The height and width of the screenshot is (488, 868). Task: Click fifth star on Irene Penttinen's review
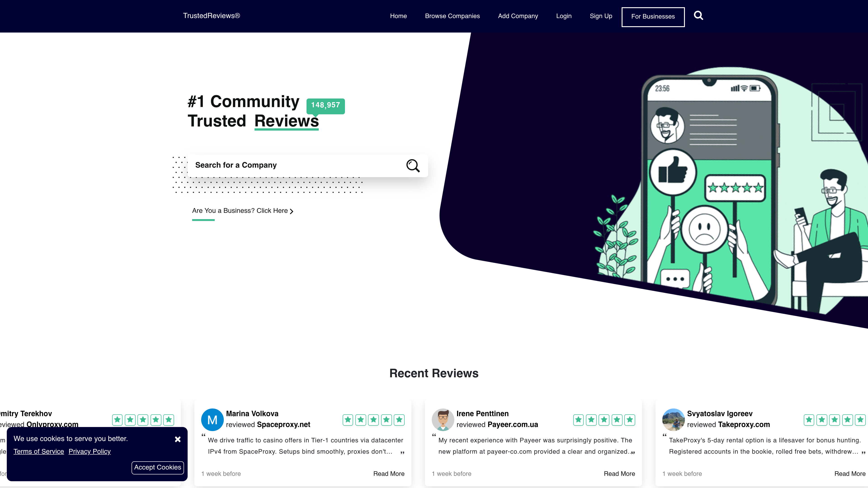tap(630, 420)
